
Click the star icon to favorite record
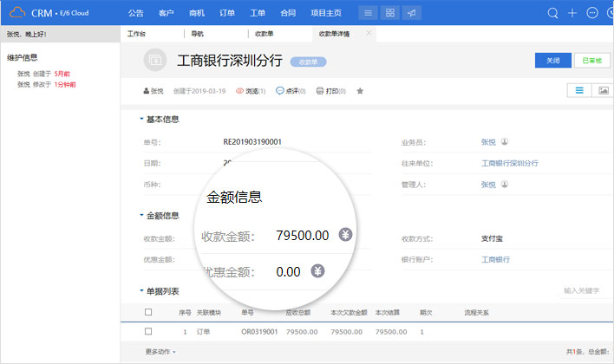coord(360,91)
